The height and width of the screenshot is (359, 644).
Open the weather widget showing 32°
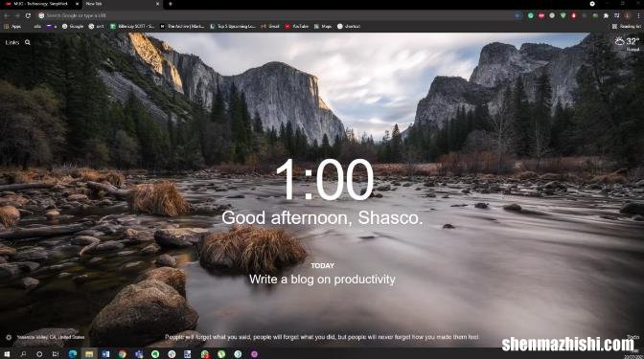pos(627,43)
